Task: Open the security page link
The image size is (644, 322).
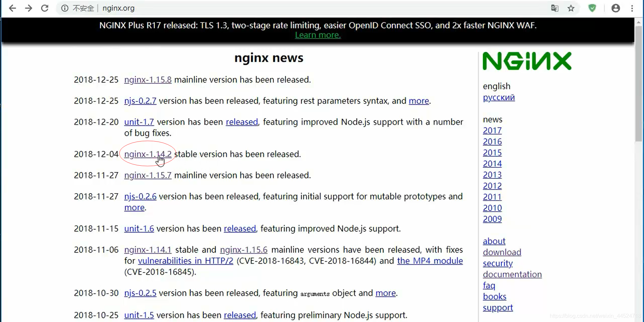Action: click(x=498, y=264)
